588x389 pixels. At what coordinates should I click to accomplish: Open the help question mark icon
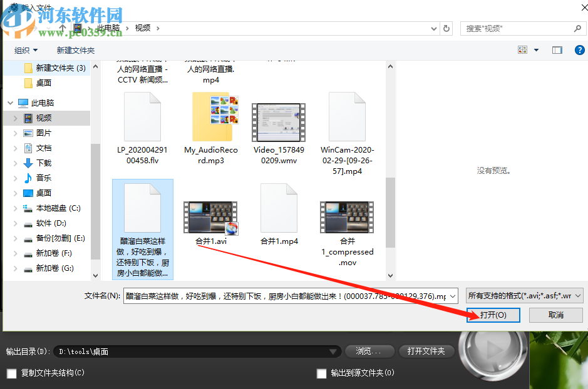tap(579, 50)
